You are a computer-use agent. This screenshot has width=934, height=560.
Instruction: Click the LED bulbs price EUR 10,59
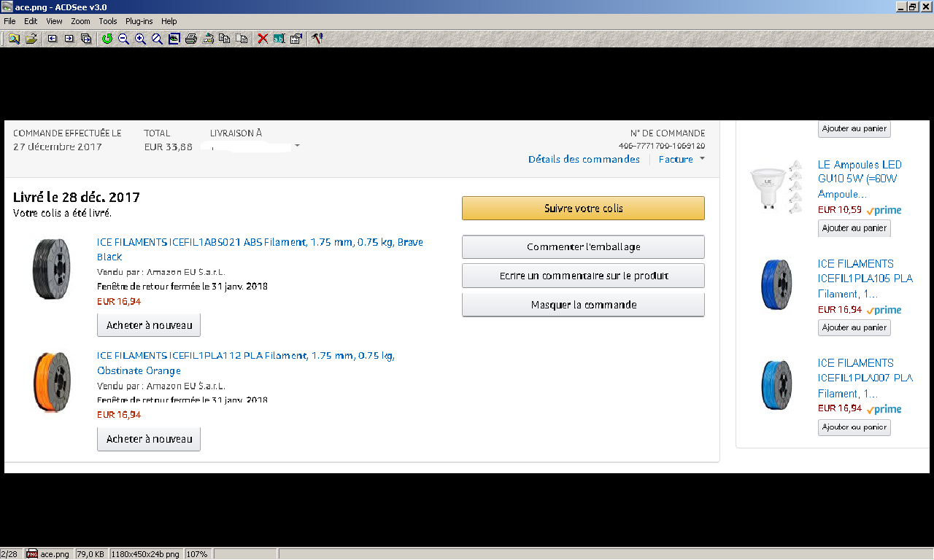pyautogui.click(x=840, y=210)
